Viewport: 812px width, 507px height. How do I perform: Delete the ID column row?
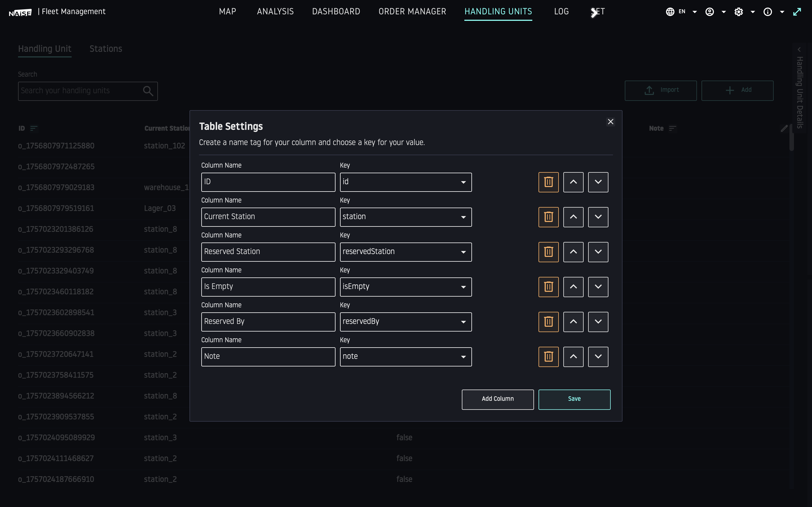[x=548, y=182]
